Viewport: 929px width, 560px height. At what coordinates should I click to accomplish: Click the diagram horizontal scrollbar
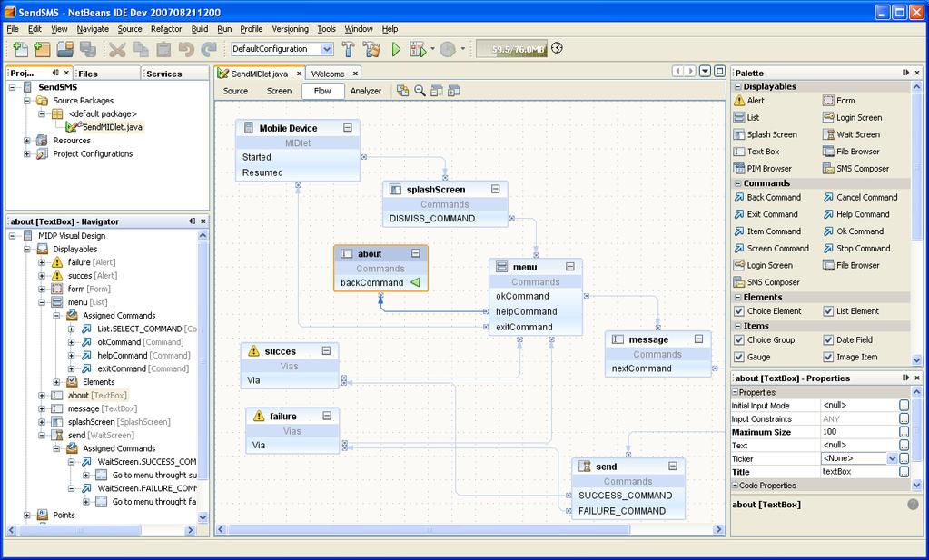429,530
